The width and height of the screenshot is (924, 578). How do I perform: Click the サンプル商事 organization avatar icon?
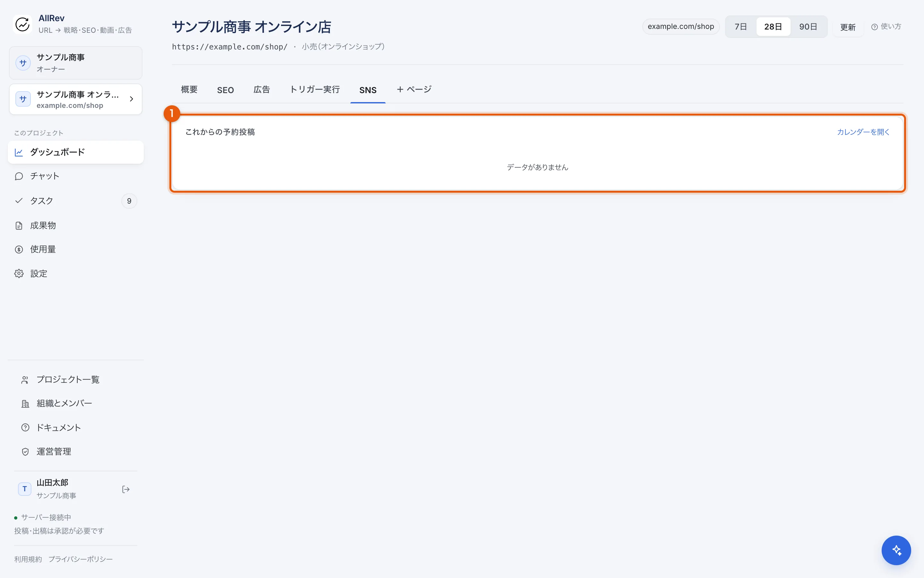tap(23, 63)
